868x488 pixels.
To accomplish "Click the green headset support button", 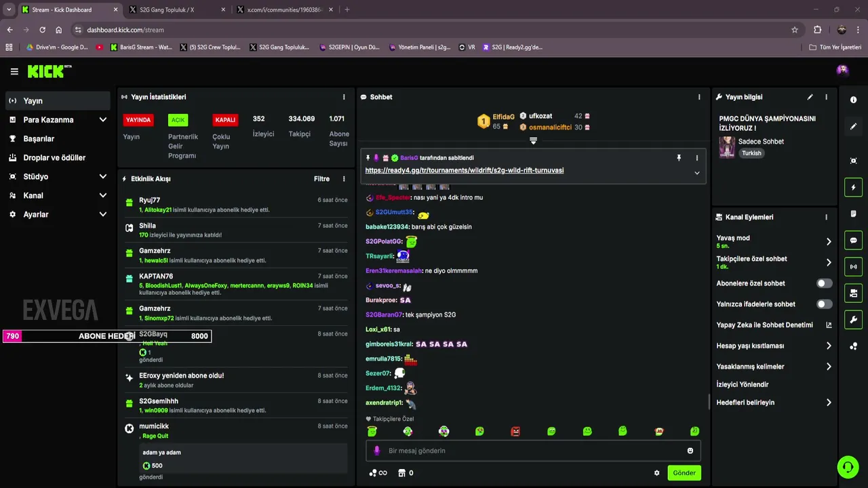I will [848, 467].
